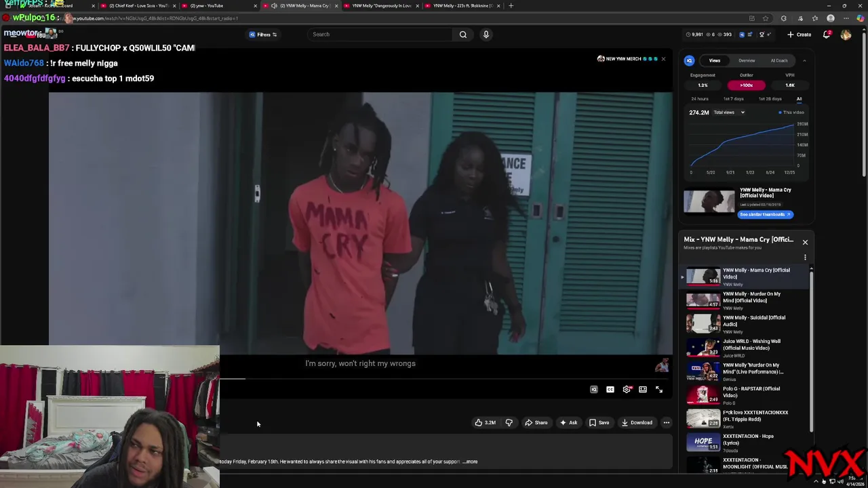Open the Filters button next to search
This screenshot has width=868, height=488.
click(x=263, y=35)
